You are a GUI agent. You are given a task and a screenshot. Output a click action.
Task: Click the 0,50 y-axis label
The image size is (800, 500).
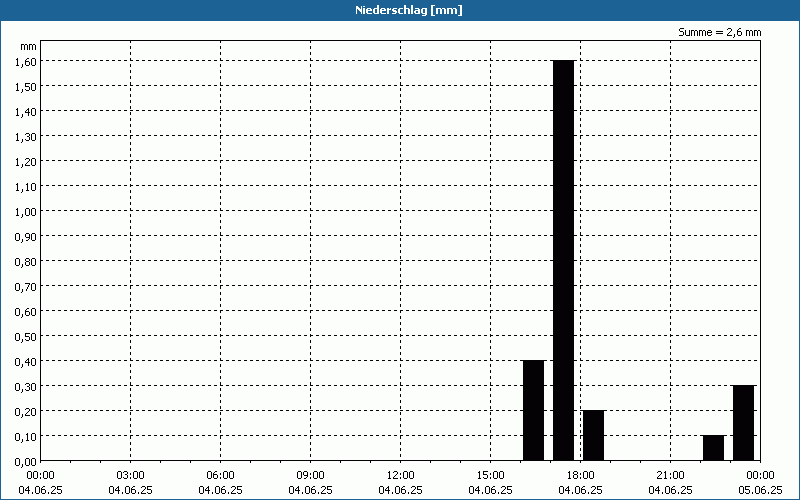(26, 336)
